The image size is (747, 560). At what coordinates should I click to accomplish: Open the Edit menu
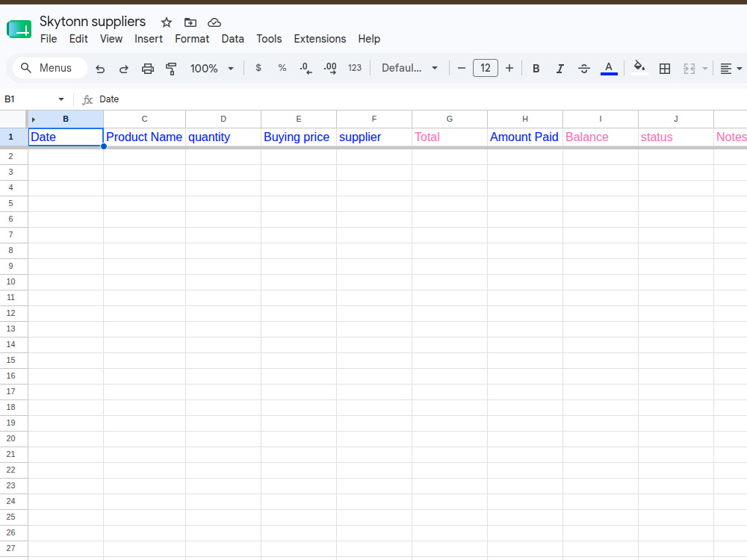[78, 39]
